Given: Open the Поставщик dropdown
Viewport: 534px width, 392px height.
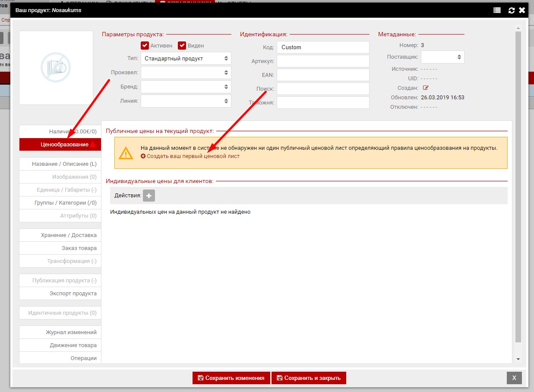Looking at the screenshot, I should click(x=442, y=57).
